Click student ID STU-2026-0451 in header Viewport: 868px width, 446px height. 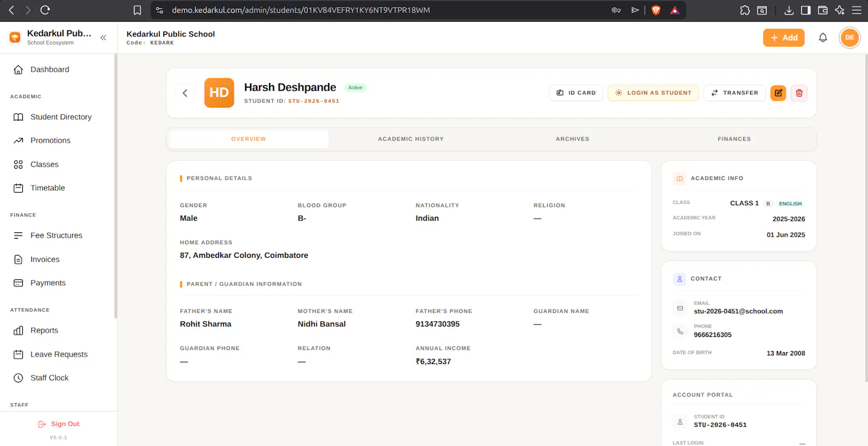point(314,101)
